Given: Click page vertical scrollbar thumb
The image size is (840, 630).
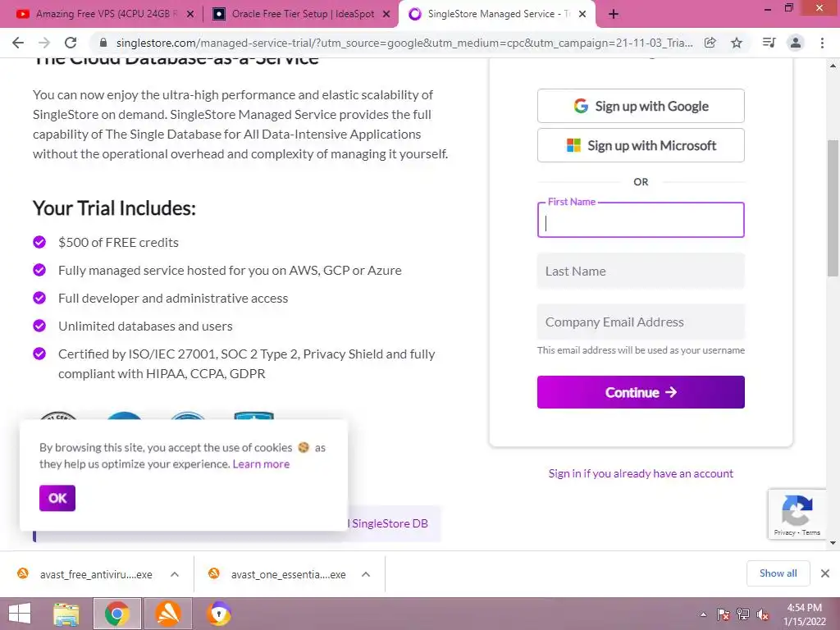Looking at the screenshot, I should (833, 208).
